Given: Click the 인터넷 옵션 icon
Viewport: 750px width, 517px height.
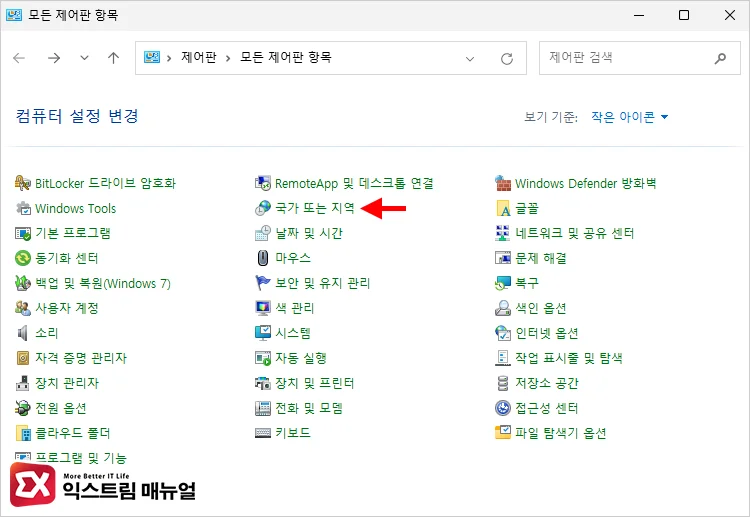Looking at the screenshot, I should [503, 333].
